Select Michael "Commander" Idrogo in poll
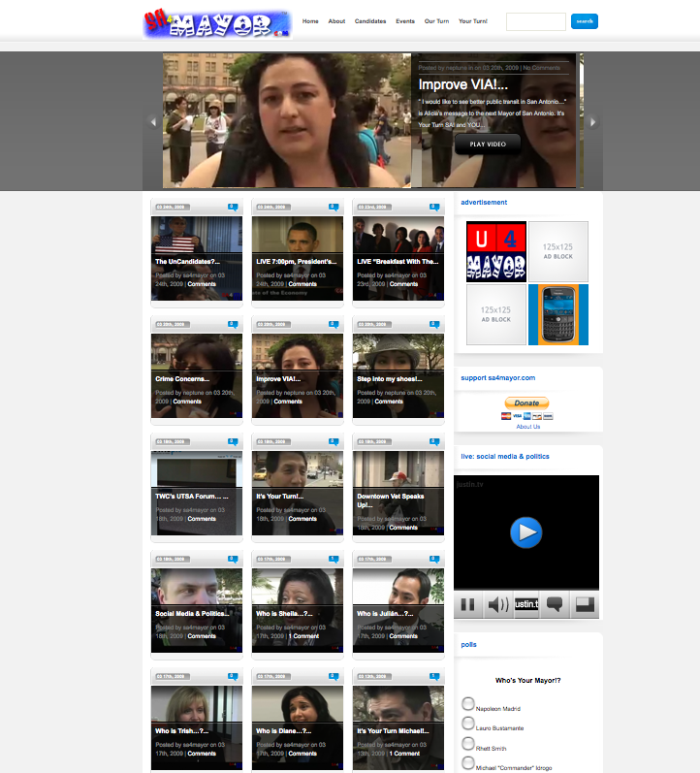 (x=468, y=762)
